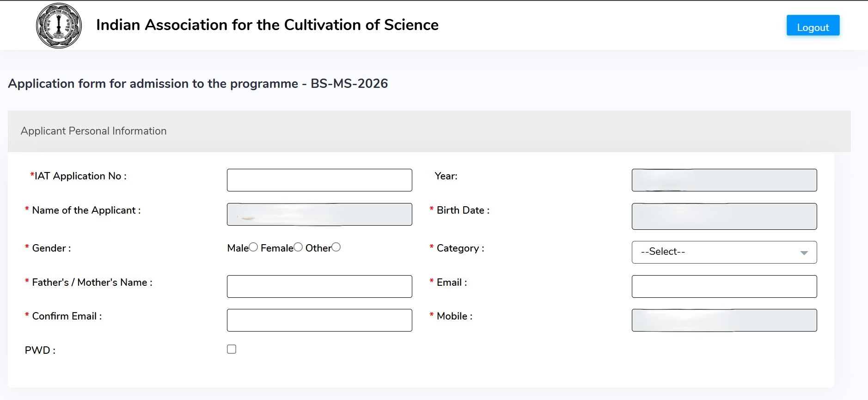Click the Applicant Personal Information section header
Screen dimensions: 868x400
tap(94, 131)
